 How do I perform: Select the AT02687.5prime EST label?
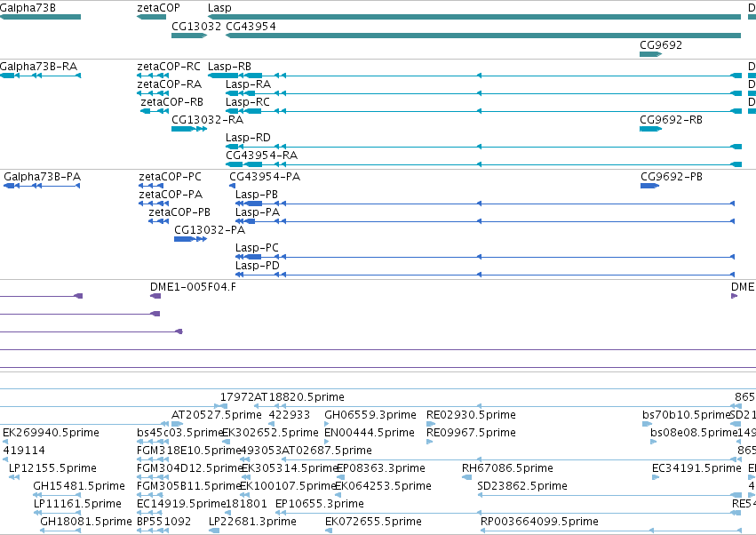pos(326,451)
